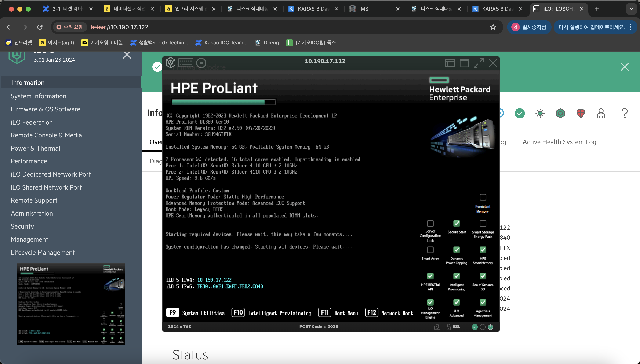The width and height of the screenshot is (640, 364).
Task: Click the Sea of Sensors 3D checkbox
Action: [483, 276]
